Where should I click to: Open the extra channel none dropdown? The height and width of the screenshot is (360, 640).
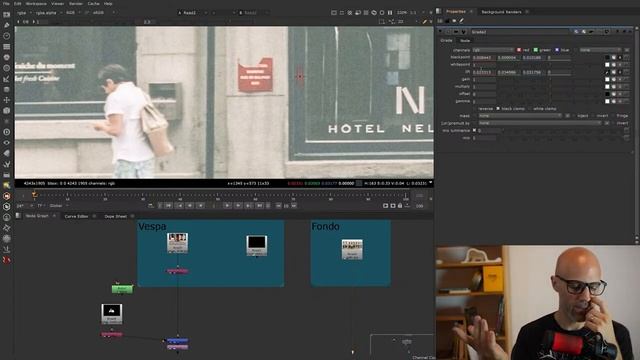600,50
